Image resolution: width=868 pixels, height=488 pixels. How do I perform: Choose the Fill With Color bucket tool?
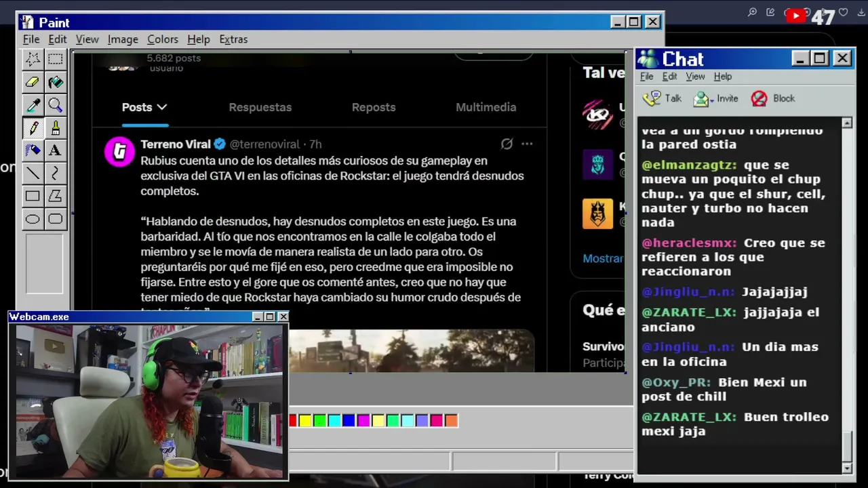click(x=56, y=82)
